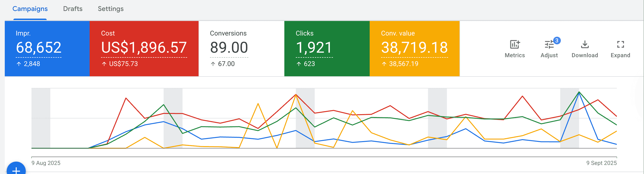Click the 1,921 clicks value
Viewport: 644px width, 174px height.
point(314,47)
